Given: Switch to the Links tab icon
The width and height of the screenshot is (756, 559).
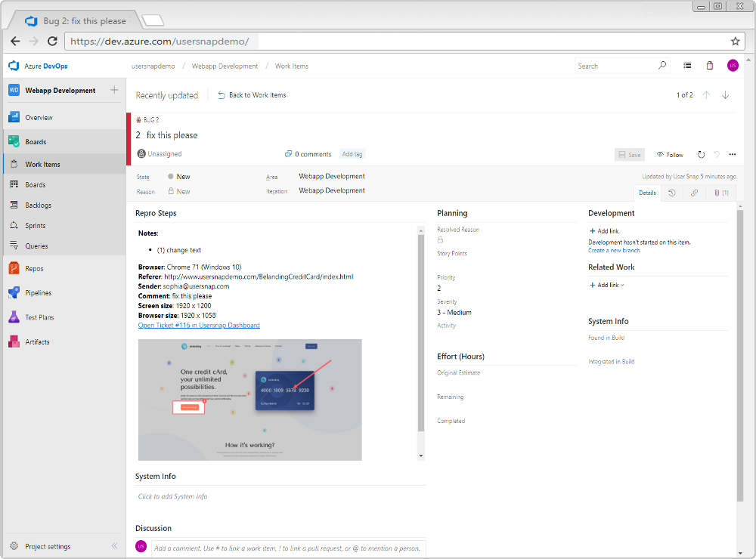Looking at the screenshot, I should click(694, 193).
